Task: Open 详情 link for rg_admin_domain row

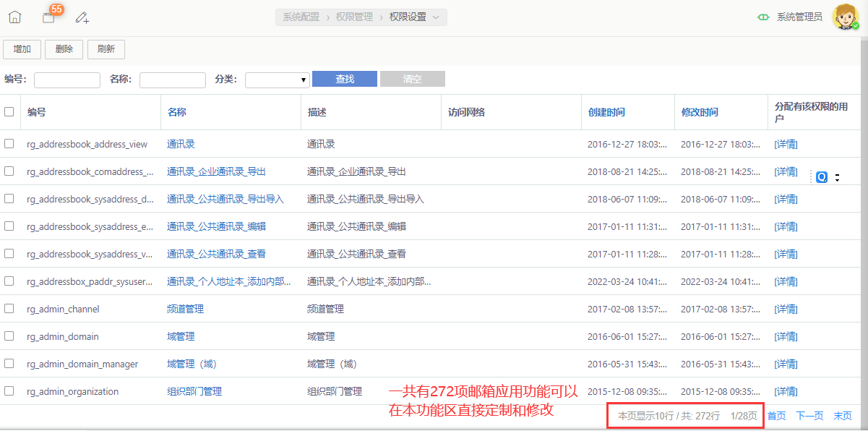Action: click(786, 336)
